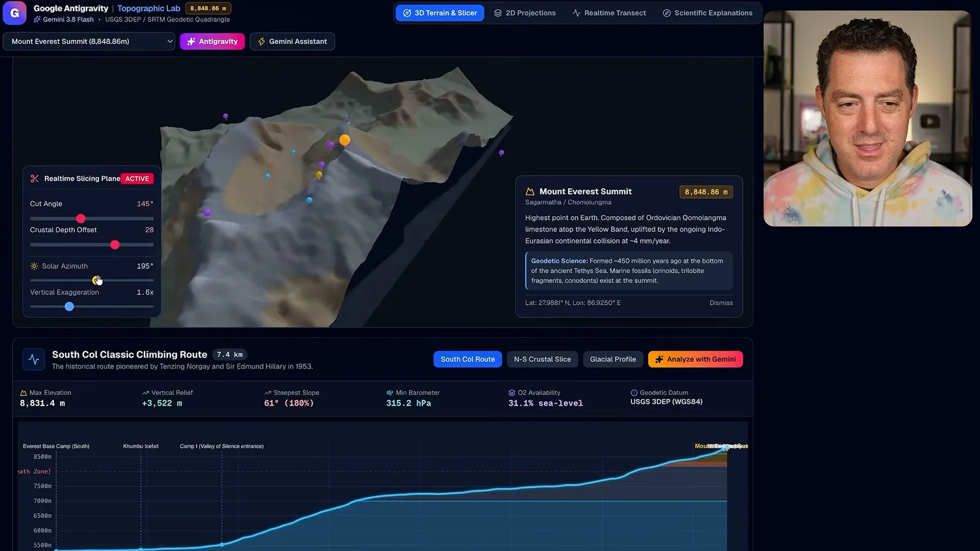This screenshot has width=980, height=551.
Task: Click the Geodetic Datum circle icon
Action: point(634,393)
